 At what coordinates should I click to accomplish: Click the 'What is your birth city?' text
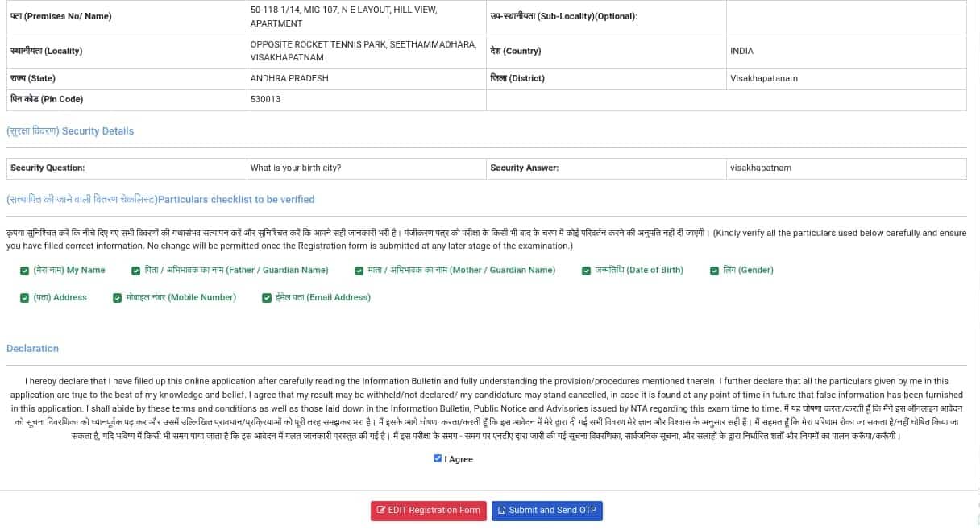pos(296,168)
